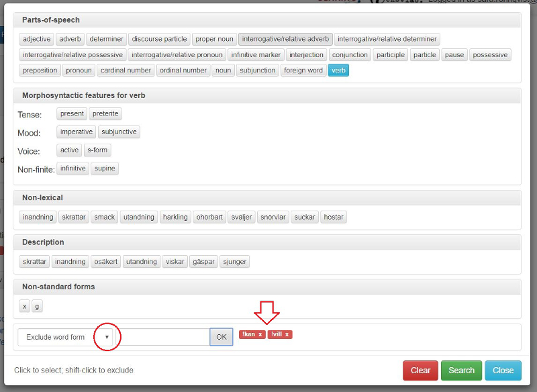Choose the preterite tense feature
Viewport: 537px width, 392px height.
[x=106, y=114]
